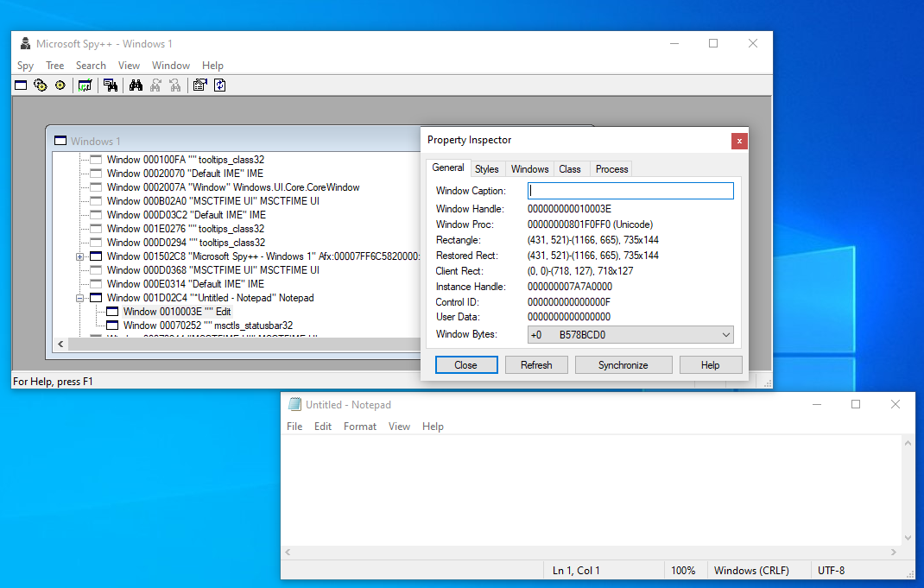Click the Windows 1 child window icon

(x=60, y=141)
